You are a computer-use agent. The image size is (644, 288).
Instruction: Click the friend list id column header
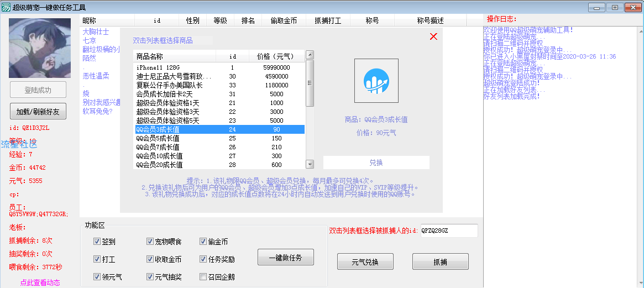point(157,20)
